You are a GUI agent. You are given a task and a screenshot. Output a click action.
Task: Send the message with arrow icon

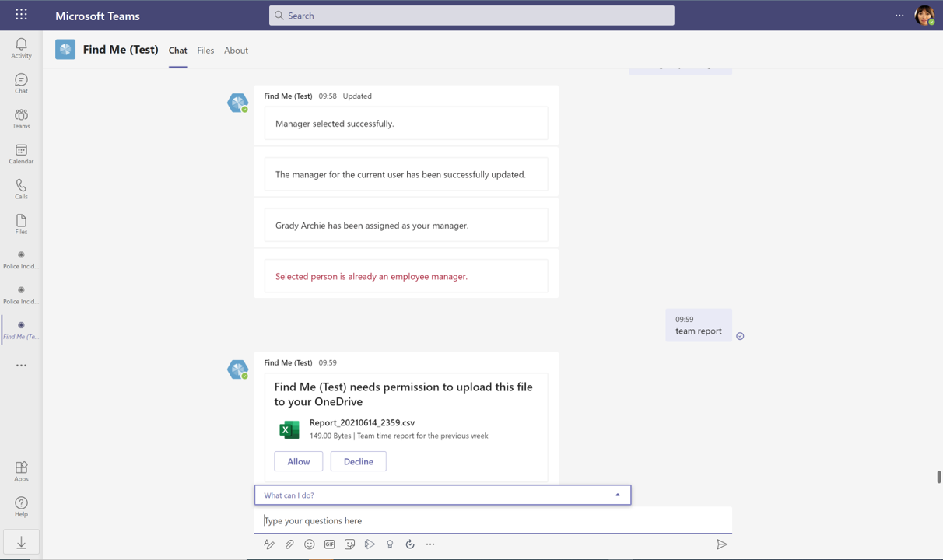tap(721, 544)
